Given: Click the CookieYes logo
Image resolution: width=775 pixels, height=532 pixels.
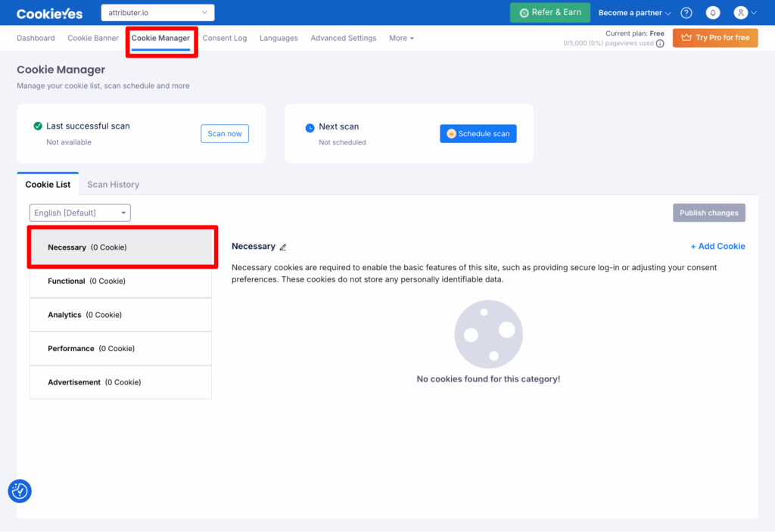Looking at the screenshot, I should click(50, 13).
